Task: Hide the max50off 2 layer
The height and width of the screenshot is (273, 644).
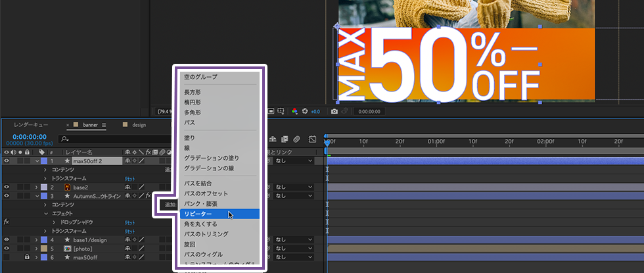Action: pyautogui.click(x=7, y=161)
